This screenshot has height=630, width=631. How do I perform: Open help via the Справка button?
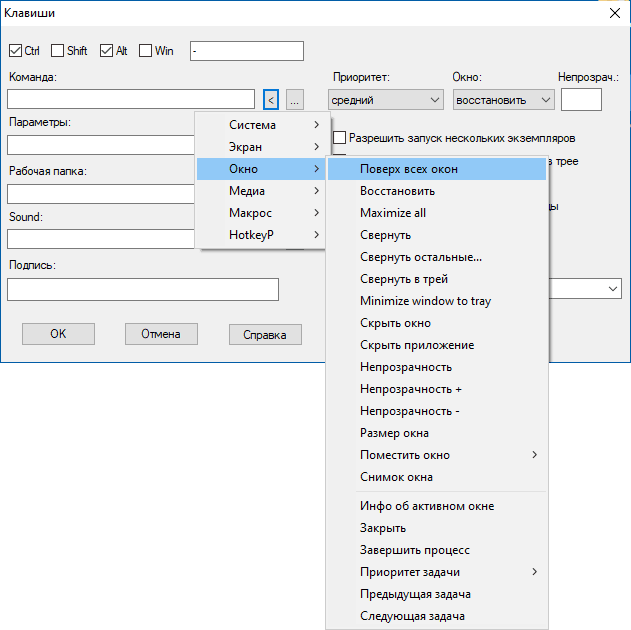coord(265,335)
